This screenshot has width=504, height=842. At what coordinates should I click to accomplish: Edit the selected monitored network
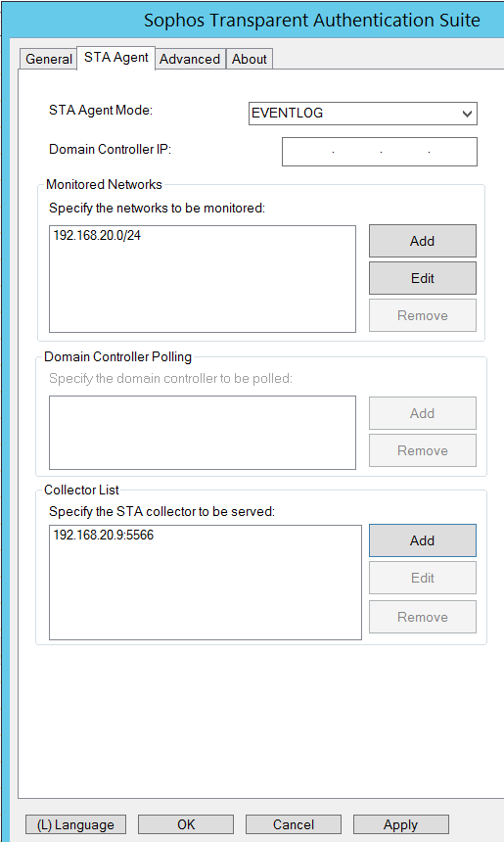click(x=423, y=278)
